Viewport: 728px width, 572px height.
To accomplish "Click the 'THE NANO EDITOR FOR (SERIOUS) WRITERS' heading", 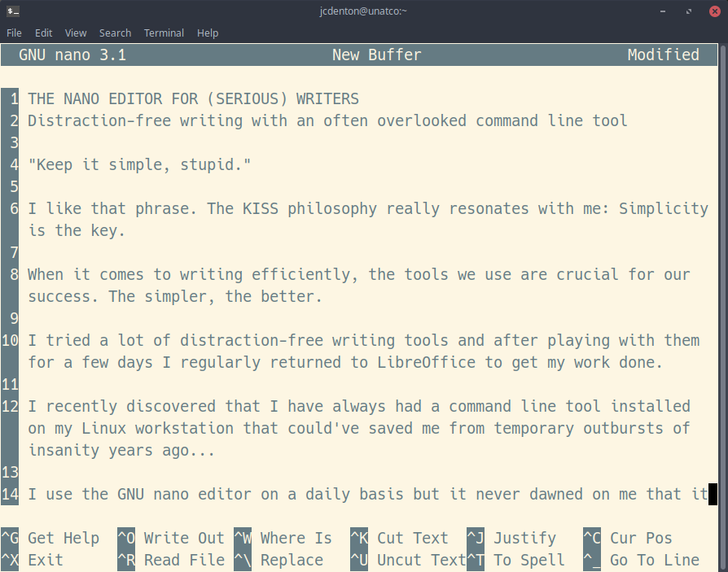I will 193,98.
